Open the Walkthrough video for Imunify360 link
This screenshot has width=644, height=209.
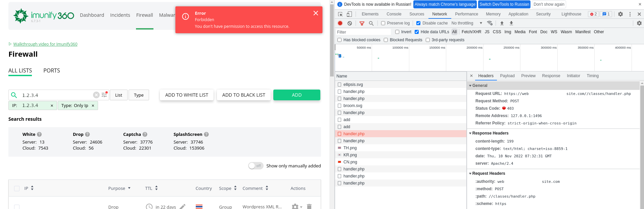pyautogui.click(x=45, y=44)
